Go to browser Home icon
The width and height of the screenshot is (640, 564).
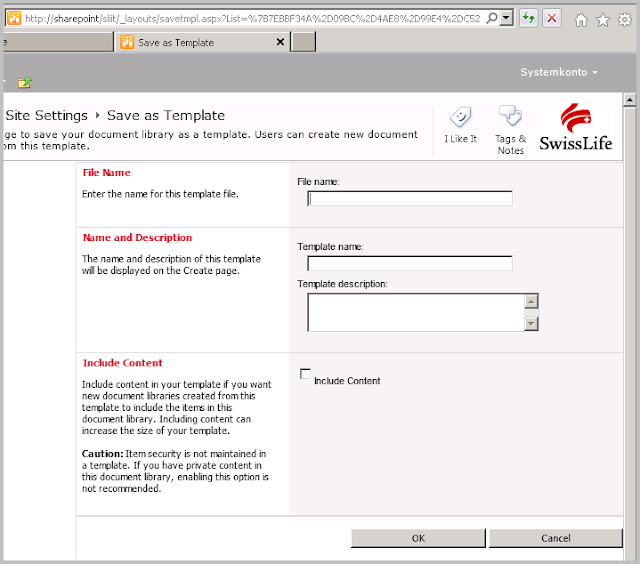click(x=581, y=19)
